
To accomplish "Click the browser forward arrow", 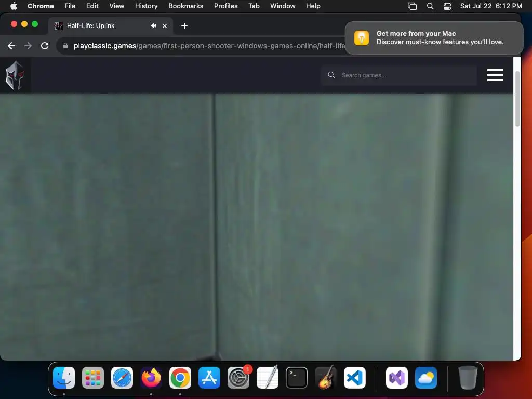I will click(28, 46).
